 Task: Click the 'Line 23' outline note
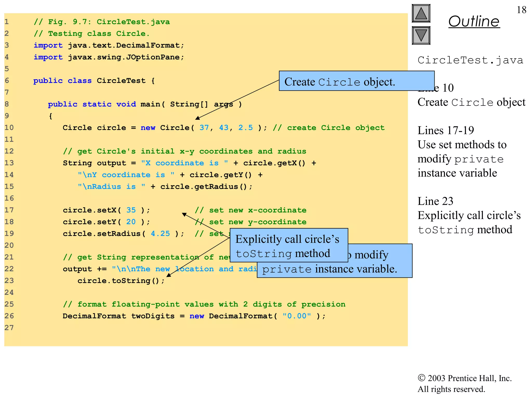pyautogui.click(x=435, y=201)
